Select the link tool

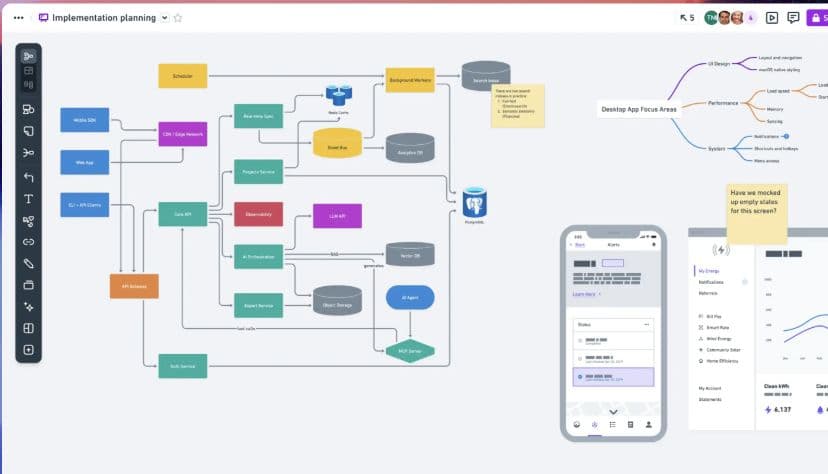point(29,242)
